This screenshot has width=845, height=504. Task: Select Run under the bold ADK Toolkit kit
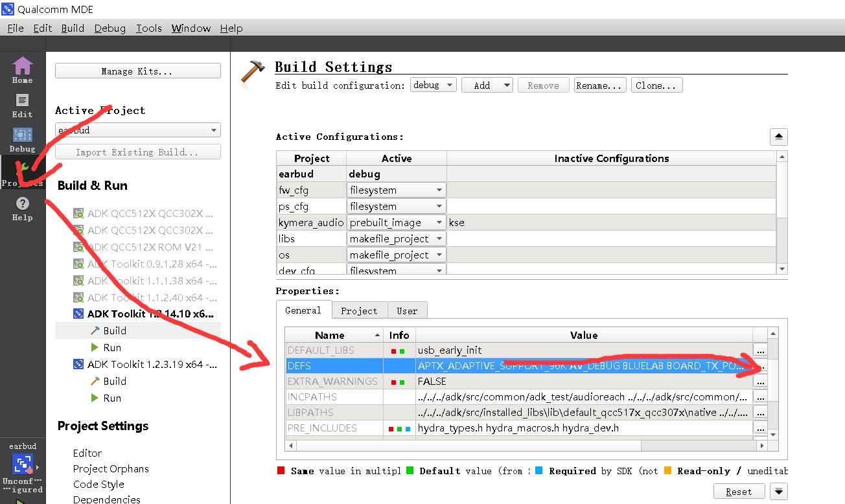(112, 348)
